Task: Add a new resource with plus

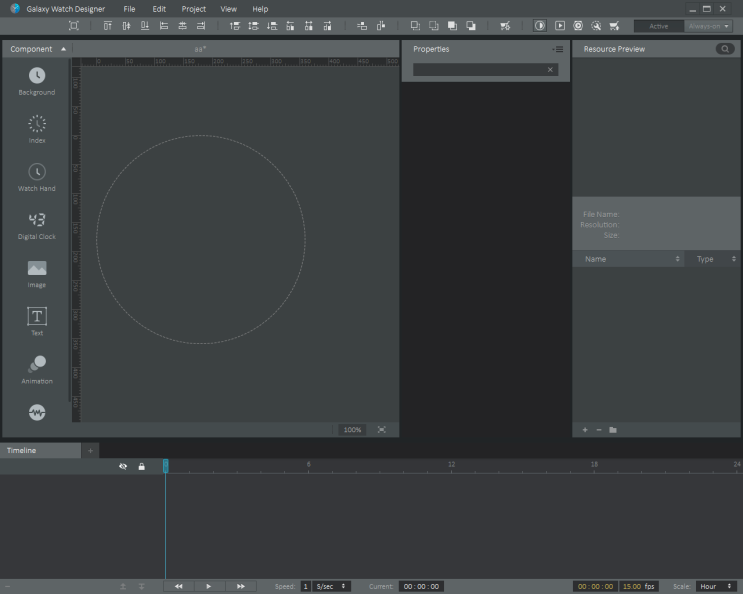Action: pos(585,430)
